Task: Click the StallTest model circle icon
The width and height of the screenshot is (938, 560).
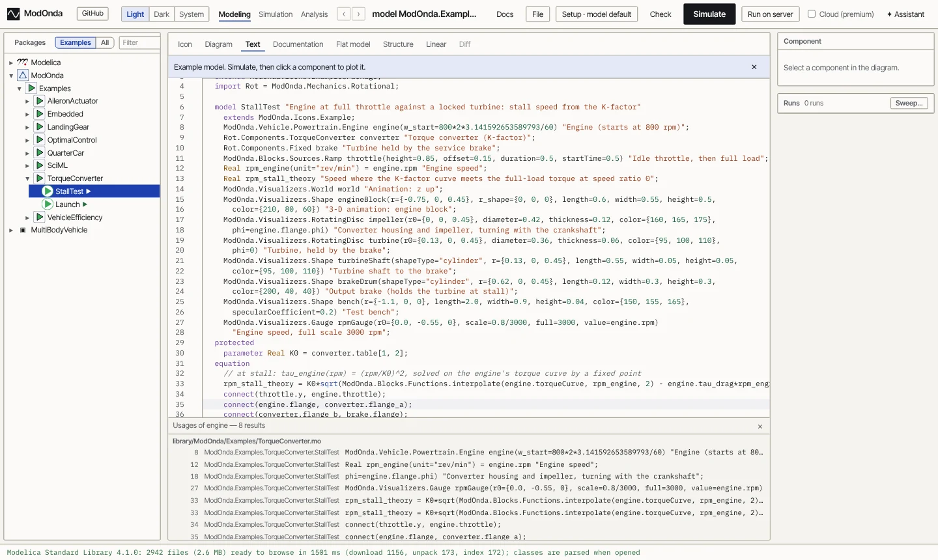Action: click(48, 191)
